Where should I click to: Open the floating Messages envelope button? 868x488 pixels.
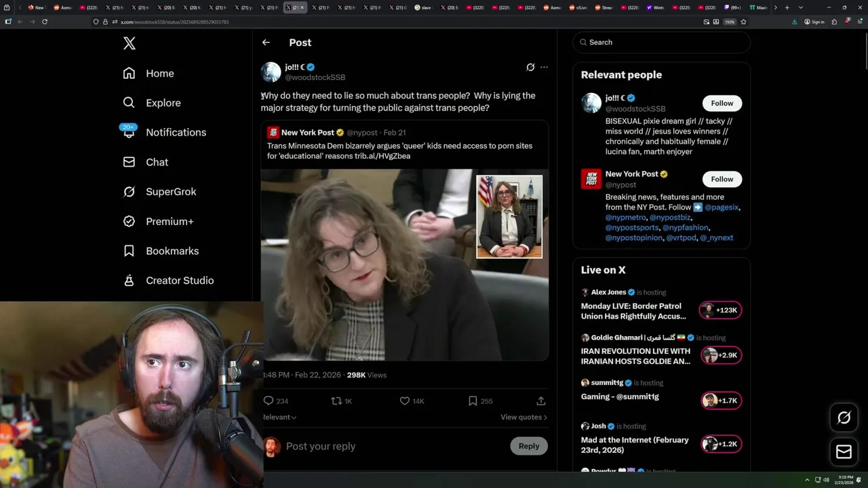[x=844, y=451]
